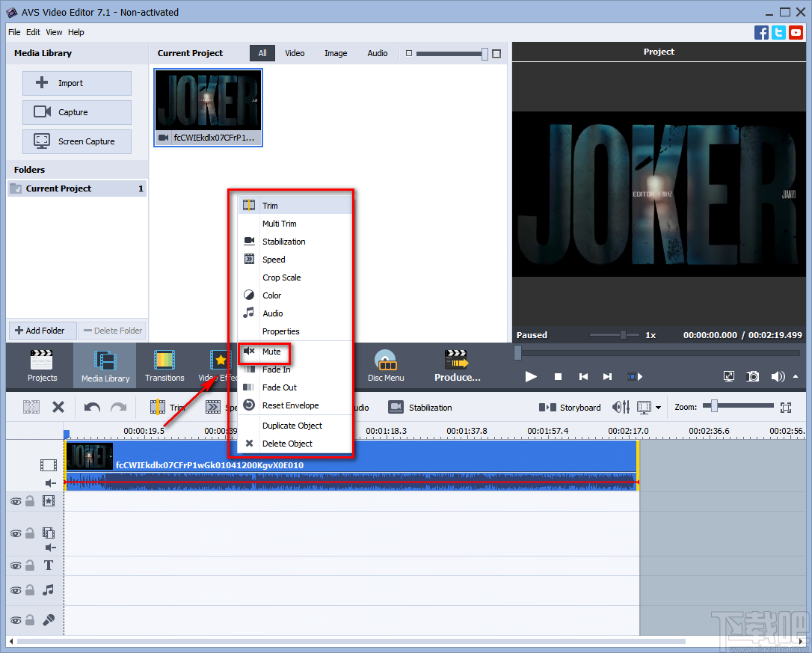Click the undo arrow in timeline toolbar
The width and height of the screenshot is (812, 653).
(92, 408)
